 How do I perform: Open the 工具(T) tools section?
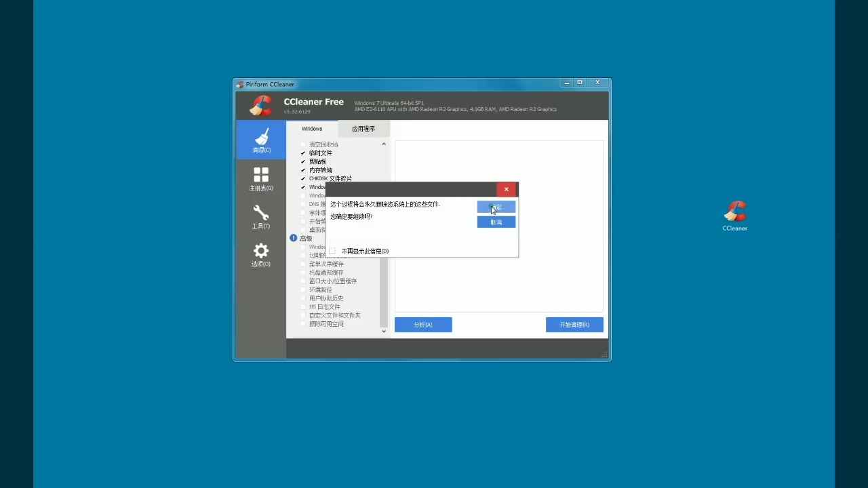pos(261,217)
